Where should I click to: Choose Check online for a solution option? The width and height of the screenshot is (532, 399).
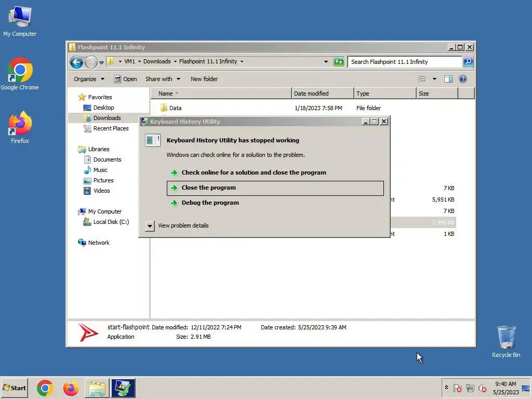275,172
